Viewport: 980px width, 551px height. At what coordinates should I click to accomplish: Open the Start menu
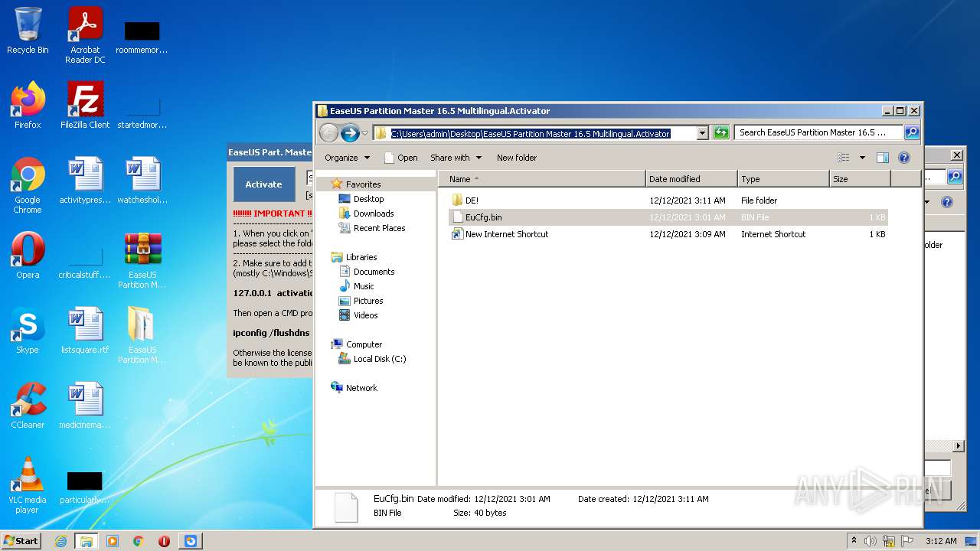(21, 540)
